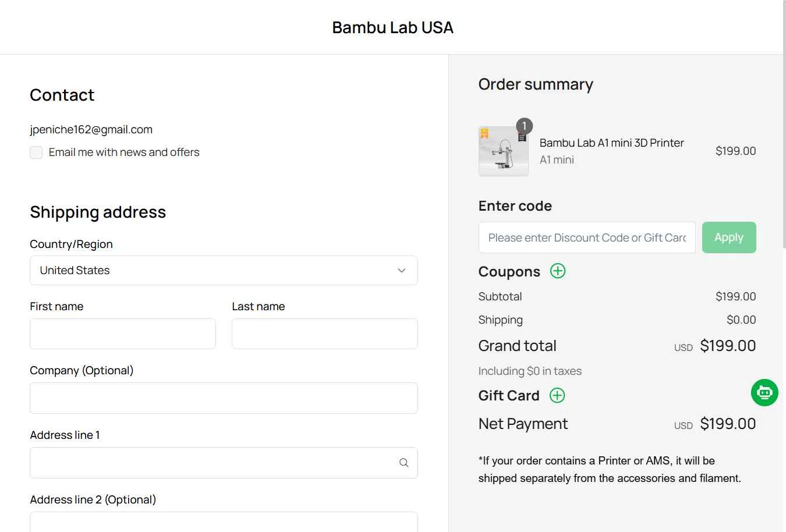786x532 pixels.
Task: Click the quantity badge on printer thumbnail
Action: coord(524,126)
